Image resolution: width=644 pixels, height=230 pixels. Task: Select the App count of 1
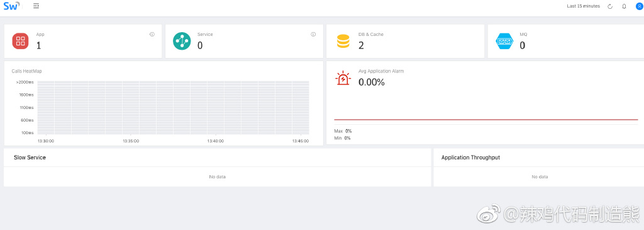point(38,45)
